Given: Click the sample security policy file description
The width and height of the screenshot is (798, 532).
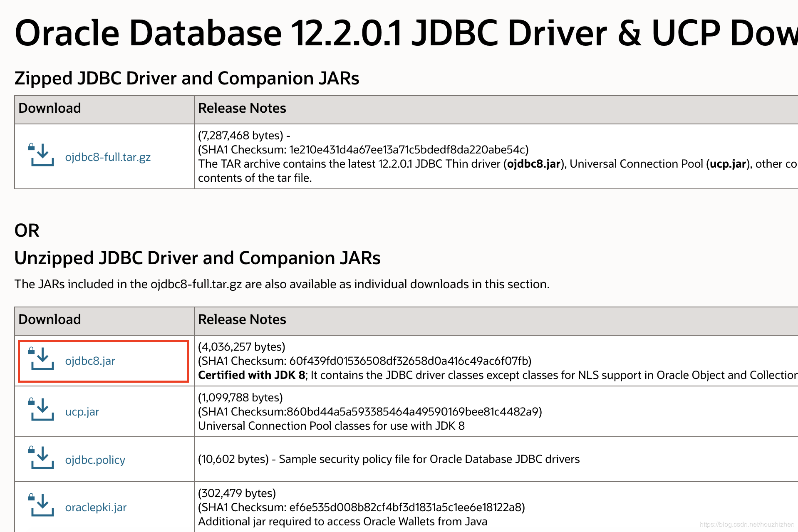Looking at the screenshot, I should tap(429, 459).
